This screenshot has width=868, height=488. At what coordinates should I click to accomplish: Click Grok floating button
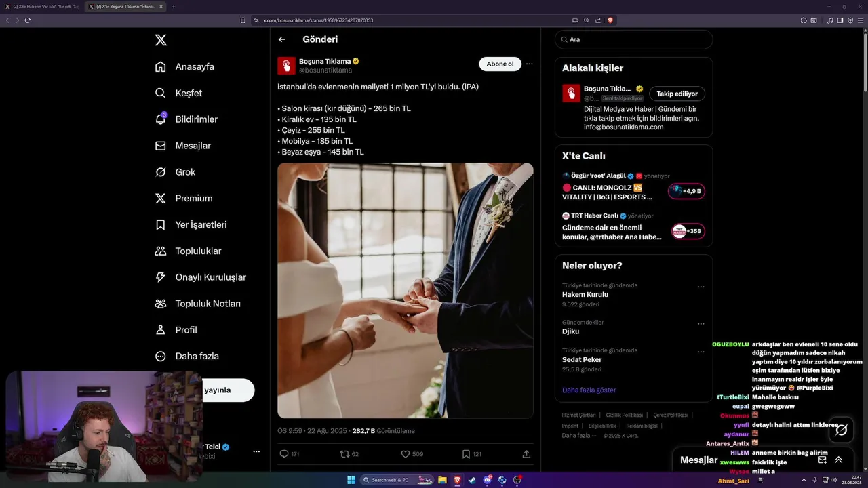841,430
